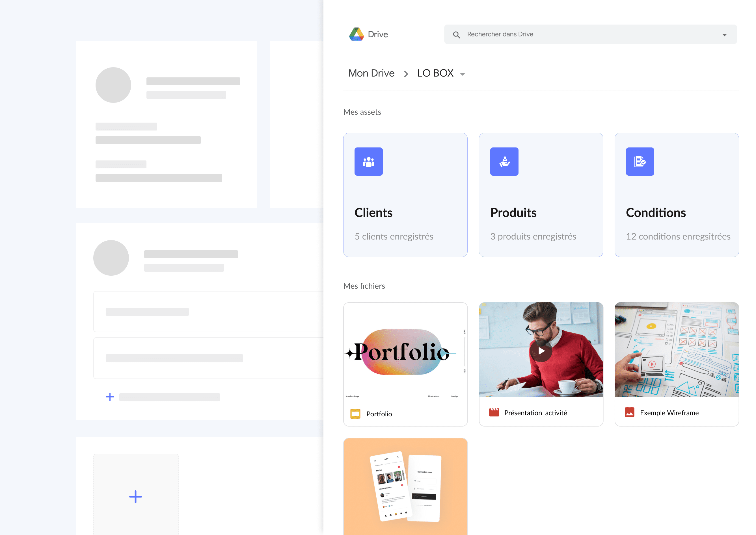Play the Présentation_activité video
Viewport: 756px width, 535px height.
pos(541,351)
